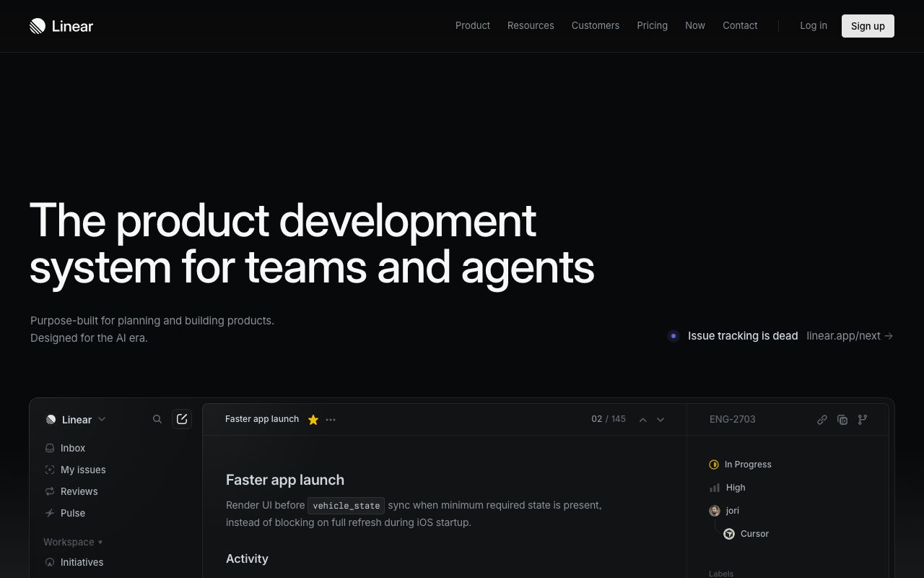
Task: Copy the issue link with the chain icon
Action: click(822, 419)
